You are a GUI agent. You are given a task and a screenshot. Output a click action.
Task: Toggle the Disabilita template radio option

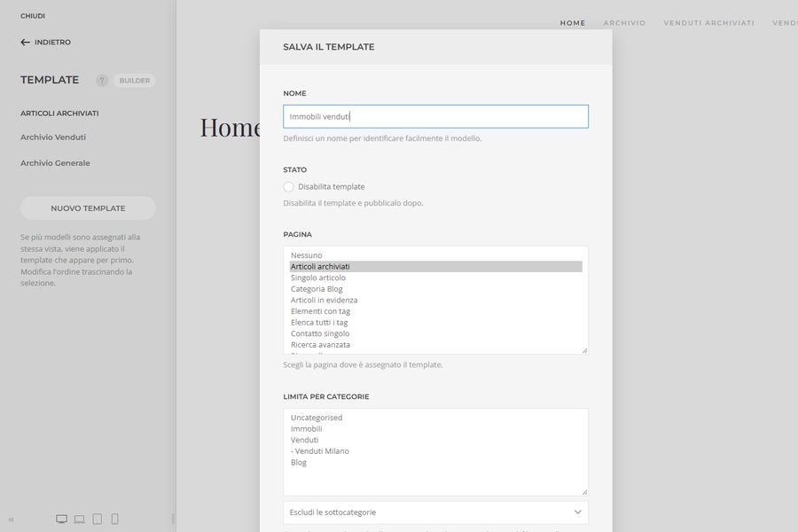[288, 187]
